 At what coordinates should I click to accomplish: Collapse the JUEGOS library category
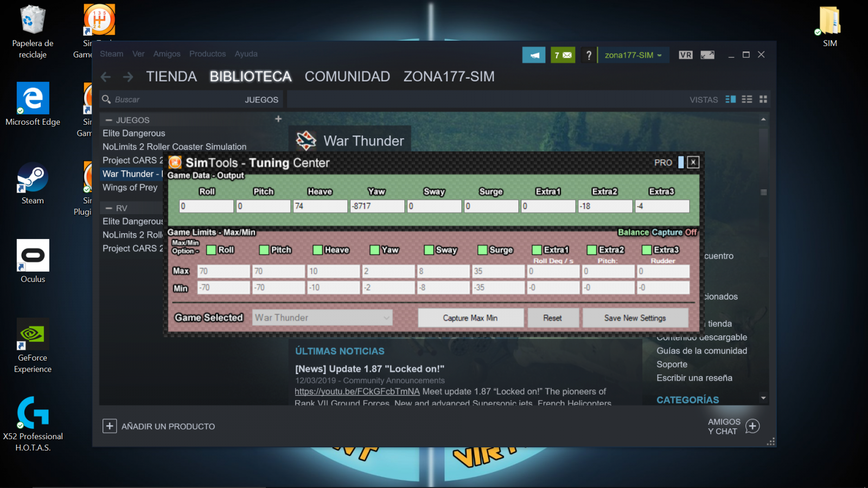109,120
